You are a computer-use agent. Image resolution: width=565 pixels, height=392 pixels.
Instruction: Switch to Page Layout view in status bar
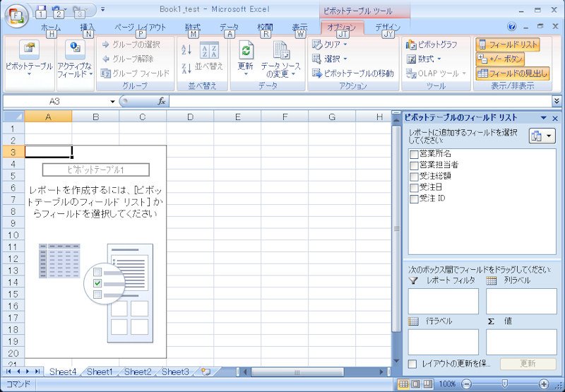(415, 384)
